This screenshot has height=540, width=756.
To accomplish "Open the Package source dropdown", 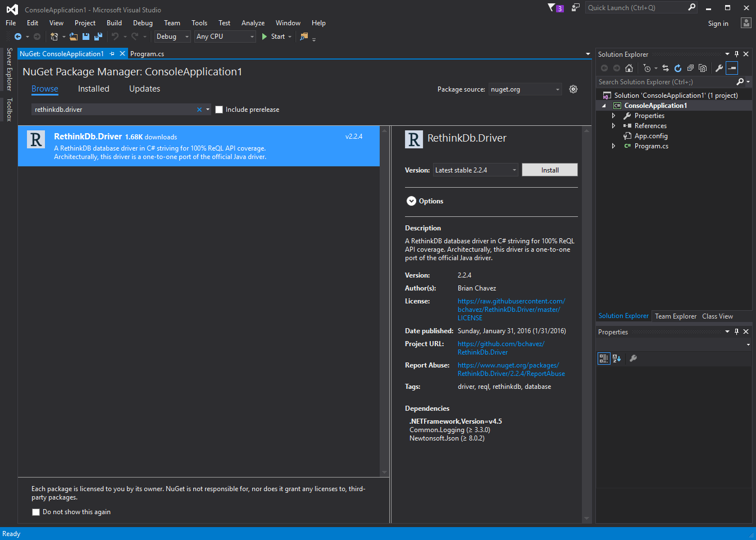I will 525,89.
